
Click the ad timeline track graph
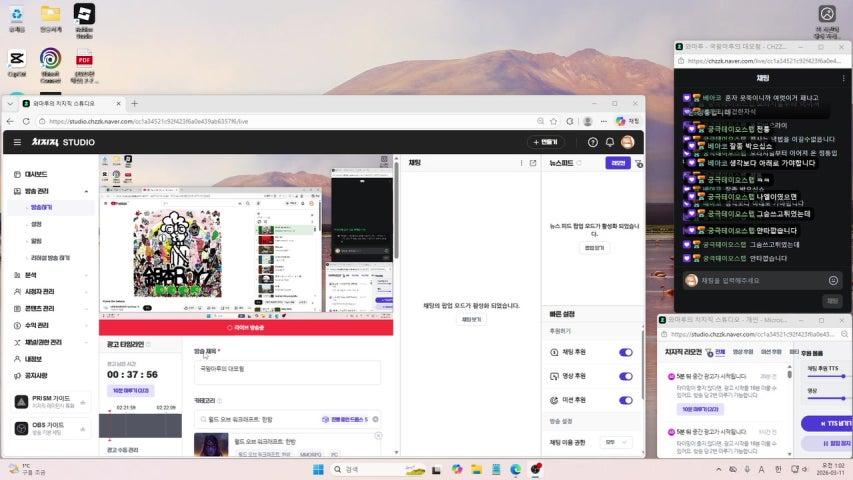pyautogui.click(x=140, y=425)
